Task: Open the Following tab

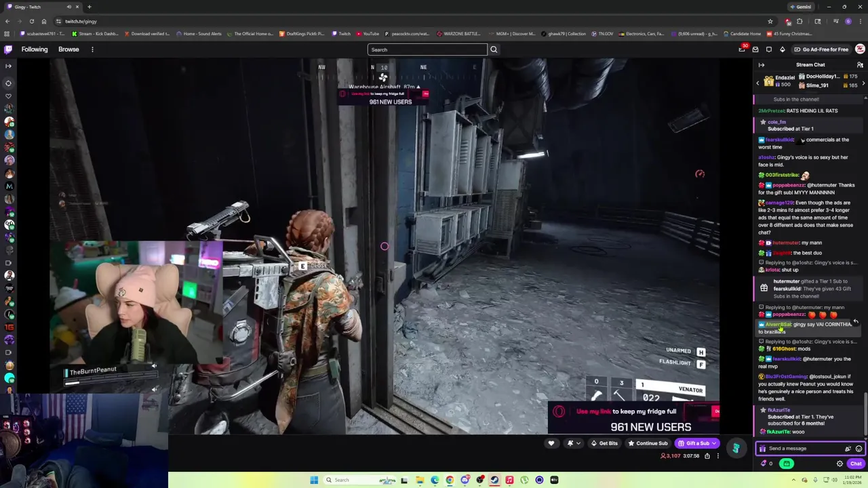Action: click(x=35, y=49)
